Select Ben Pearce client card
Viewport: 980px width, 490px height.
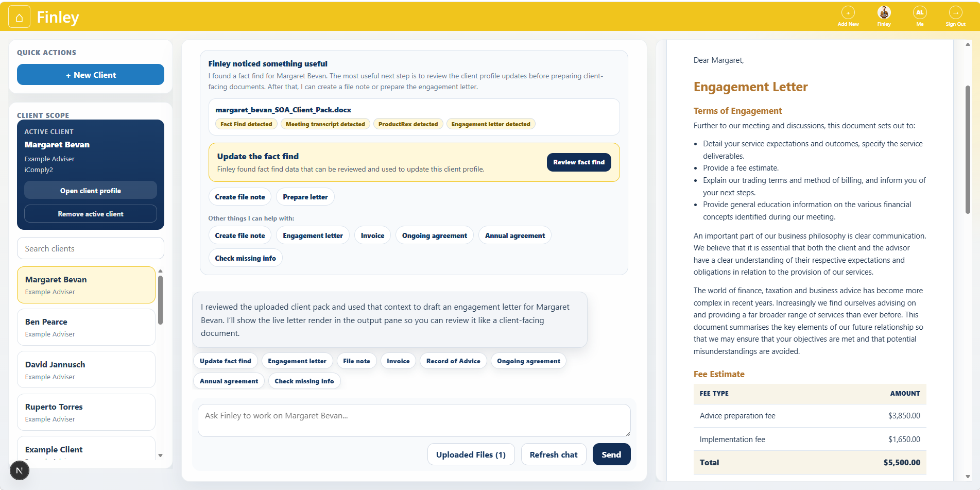click(x=86, y=327)
